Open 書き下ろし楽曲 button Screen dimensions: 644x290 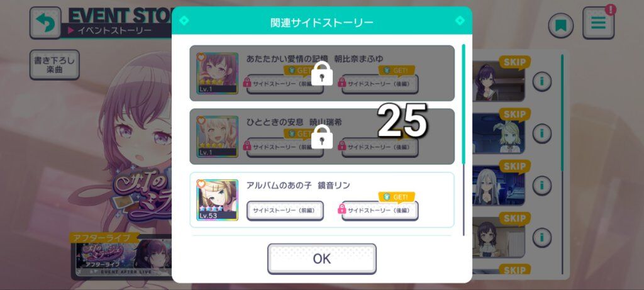pos(54,65)
